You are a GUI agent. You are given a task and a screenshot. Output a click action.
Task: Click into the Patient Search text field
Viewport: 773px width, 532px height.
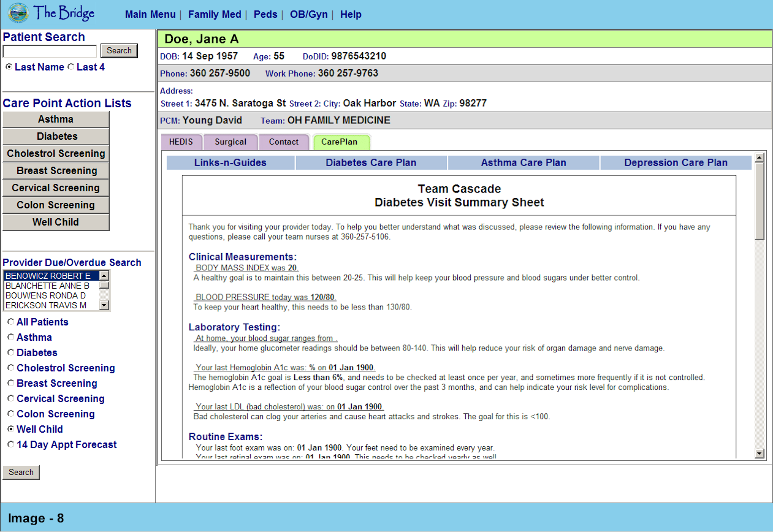tap(50, 51)
